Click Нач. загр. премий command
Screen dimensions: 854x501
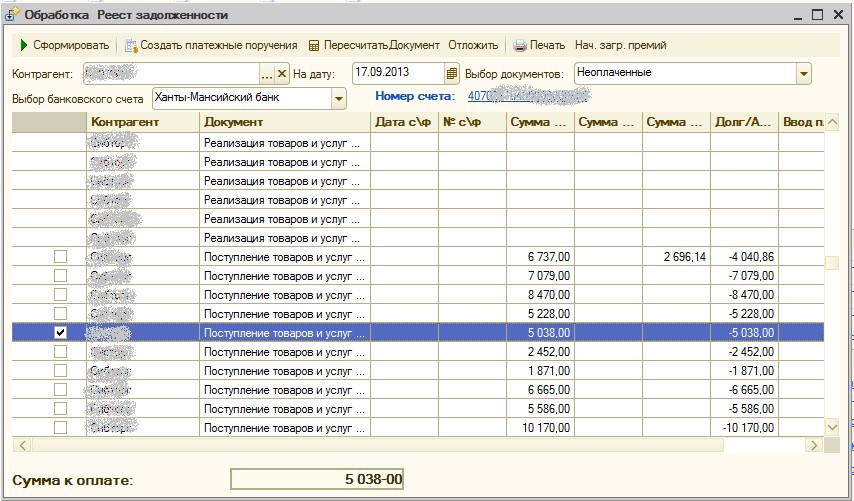[620, 45]
